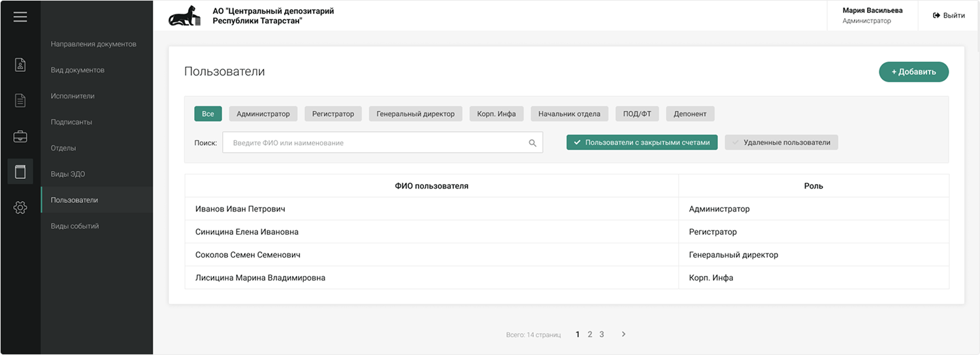980x355 pixels.
Task: Click the search magnifier icon
Action: point(532,143)
